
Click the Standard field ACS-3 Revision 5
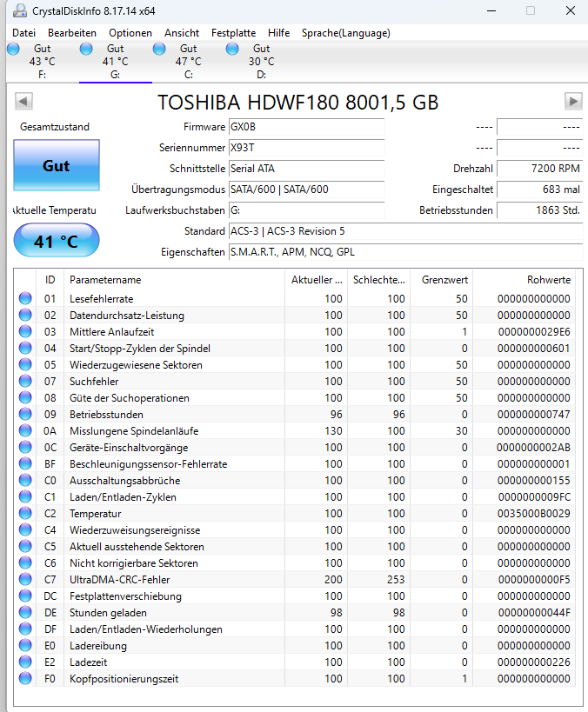click(406, 231)
